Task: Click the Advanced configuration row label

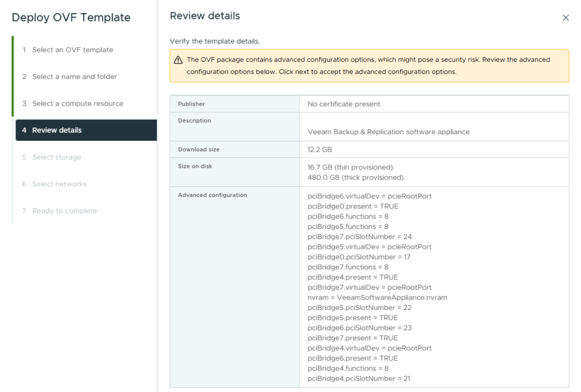Action: [212, 195]
